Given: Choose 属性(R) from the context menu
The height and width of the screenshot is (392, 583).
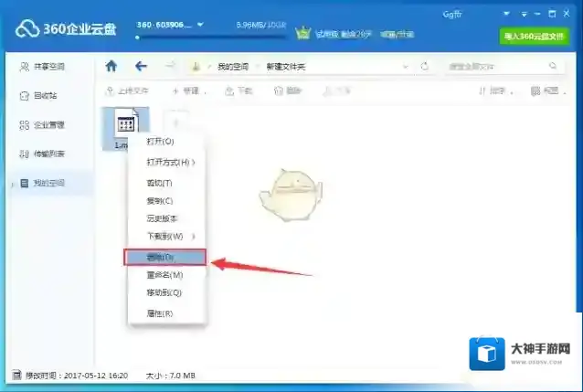Looking at the screenshot, I should coord(166,313).
